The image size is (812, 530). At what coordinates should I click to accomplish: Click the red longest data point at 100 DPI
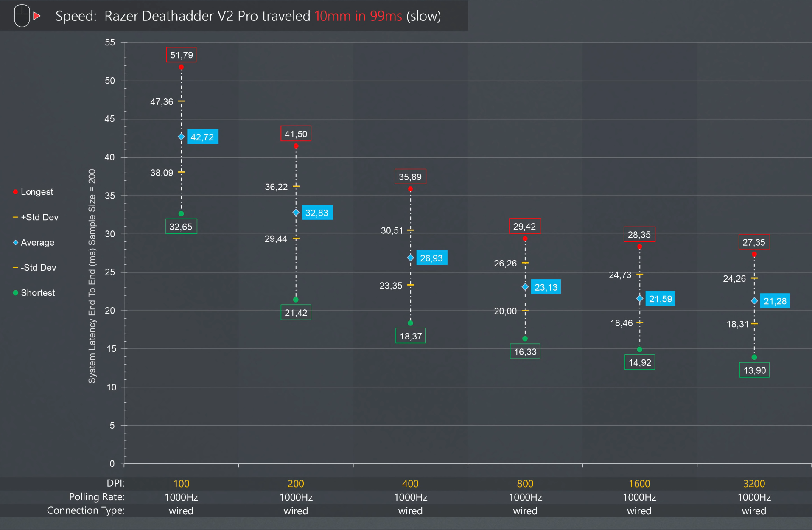[181, 67]
